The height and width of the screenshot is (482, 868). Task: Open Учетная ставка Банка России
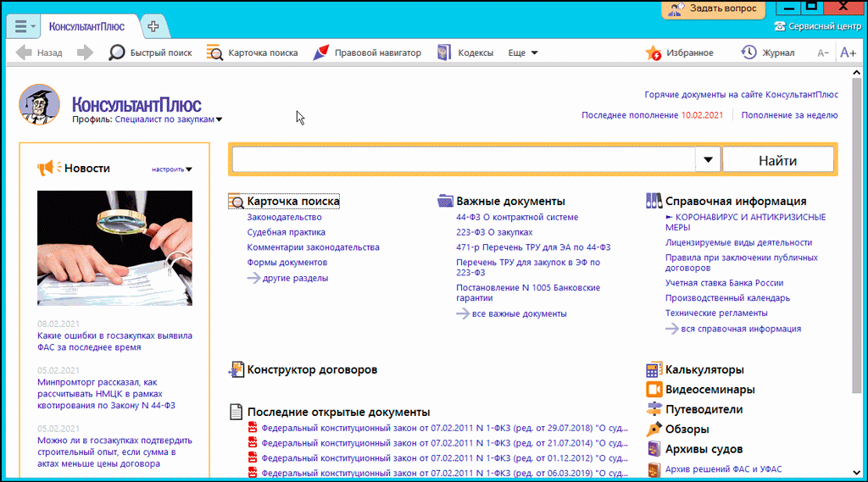click(x=724, y=282)
